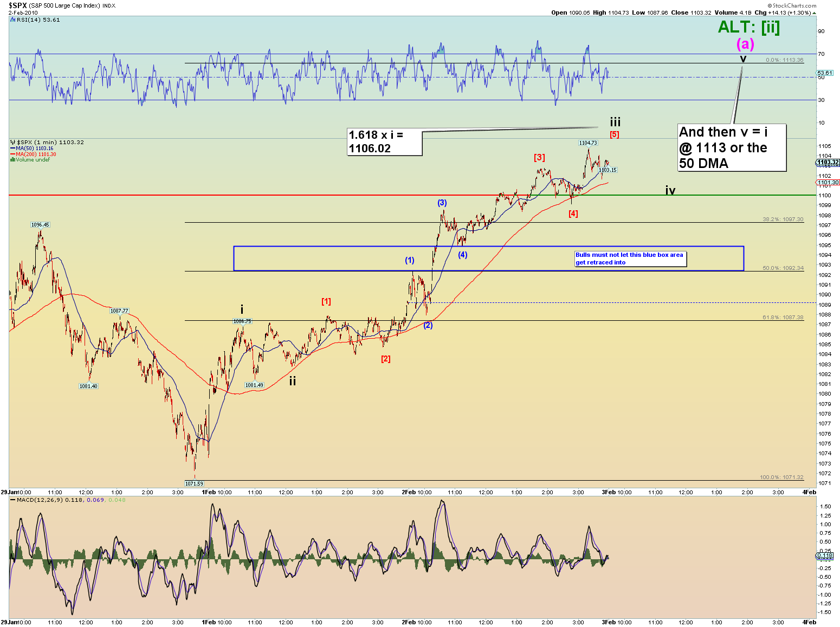The image size is (840, 627).
Task: Open the StockCharts.com credit at top right
Action: coord(792,5)
